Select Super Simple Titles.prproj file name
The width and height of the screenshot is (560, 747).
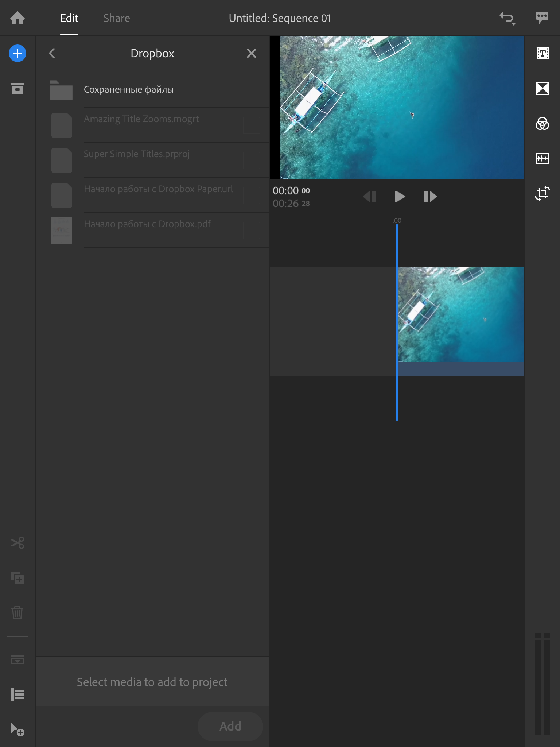[137, 154]
